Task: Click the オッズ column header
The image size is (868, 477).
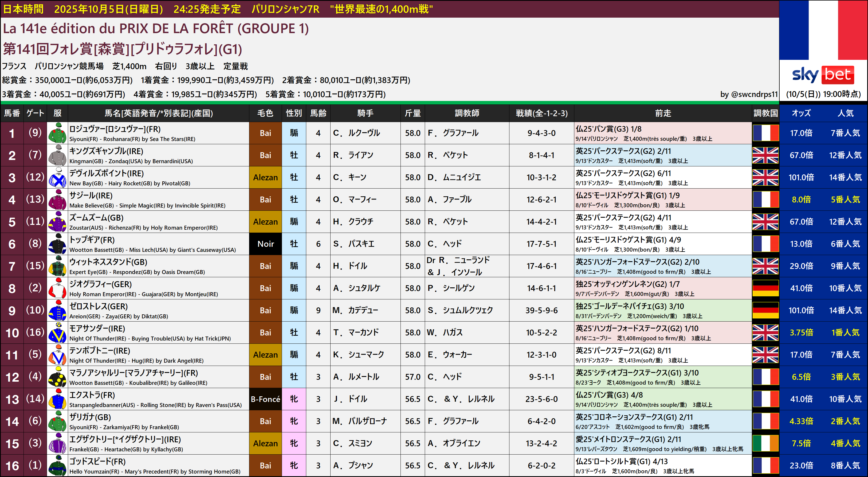Action: coord(801,113)
